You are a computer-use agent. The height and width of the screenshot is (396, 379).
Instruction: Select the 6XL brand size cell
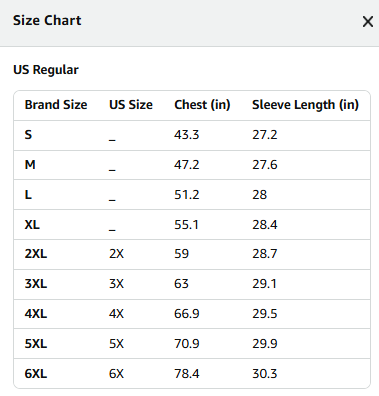36,374
